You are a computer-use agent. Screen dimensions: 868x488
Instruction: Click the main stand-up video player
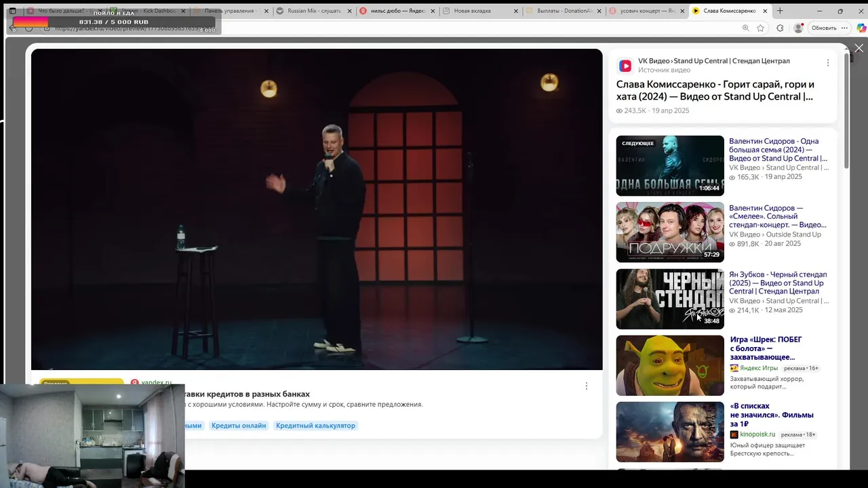coord(317,209)
